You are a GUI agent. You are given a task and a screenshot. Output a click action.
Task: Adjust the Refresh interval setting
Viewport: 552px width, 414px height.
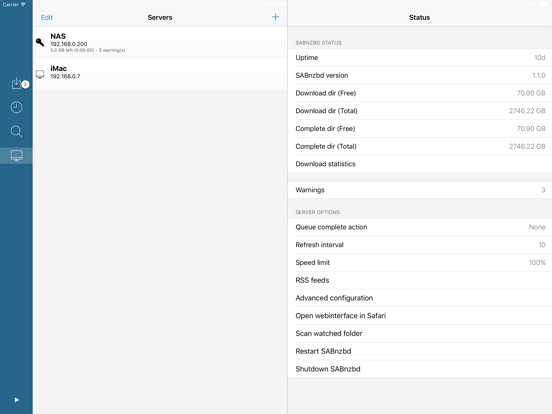point(420,245)
